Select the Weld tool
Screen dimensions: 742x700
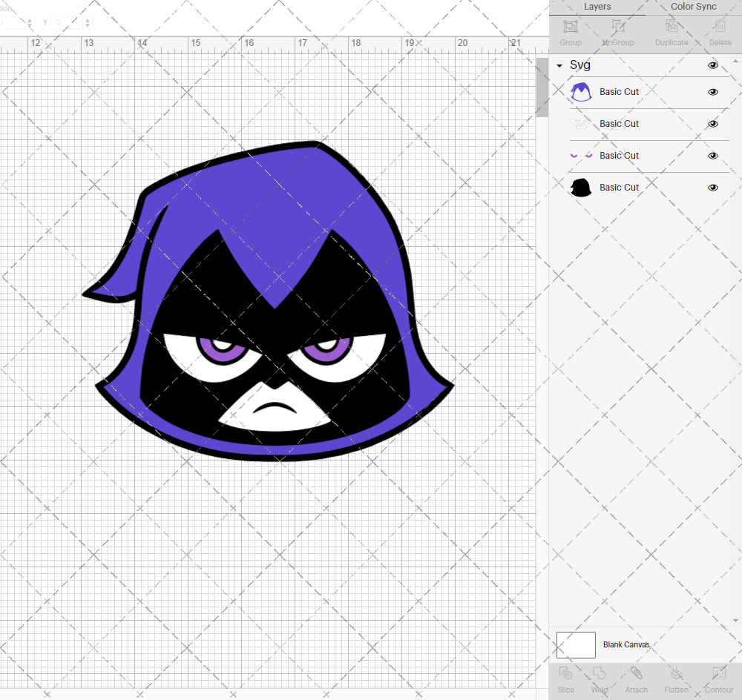tap(599, 673)
